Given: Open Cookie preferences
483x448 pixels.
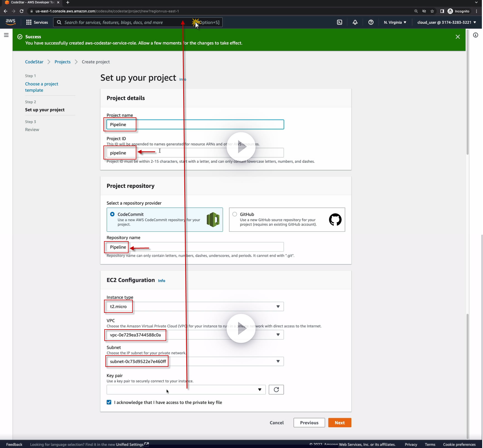Looking at the screenshot, I should point(459,444).
